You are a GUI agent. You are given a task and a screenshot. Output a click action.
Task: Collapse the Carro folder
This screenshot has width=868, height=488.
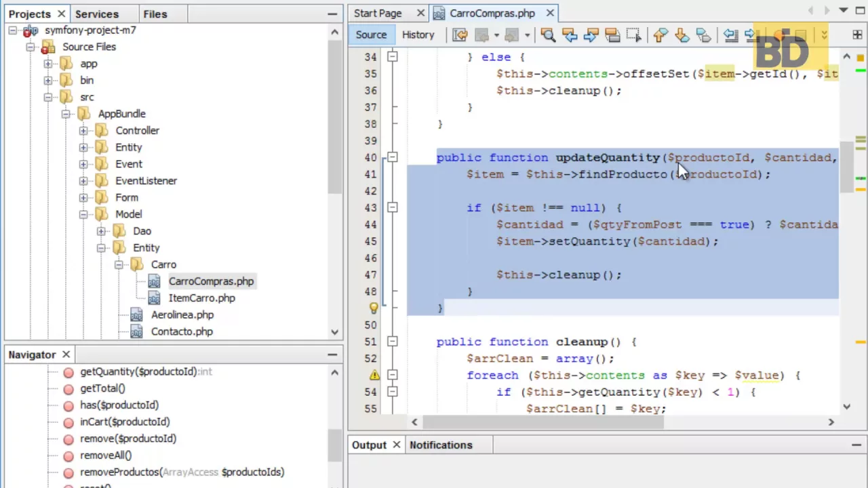[119, 264]
